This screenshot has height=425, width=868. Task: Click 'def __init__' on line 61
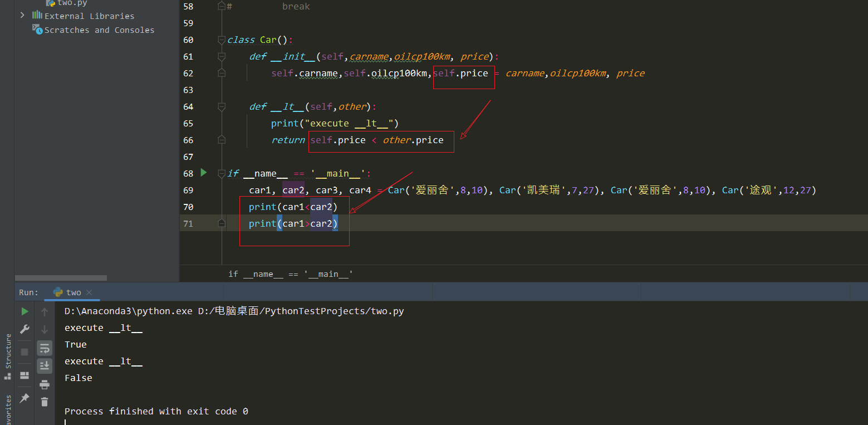pyautogui.click(x=282, y=56)
